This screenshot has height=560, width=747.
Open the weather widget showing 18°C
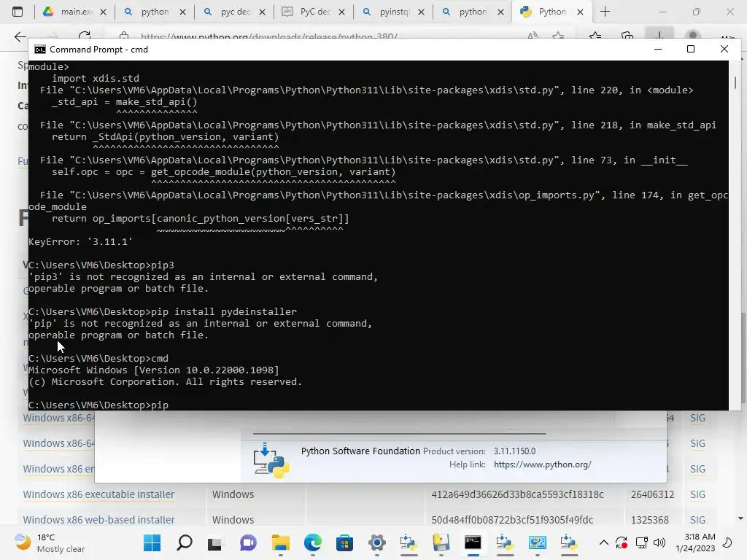pos(50,542)
